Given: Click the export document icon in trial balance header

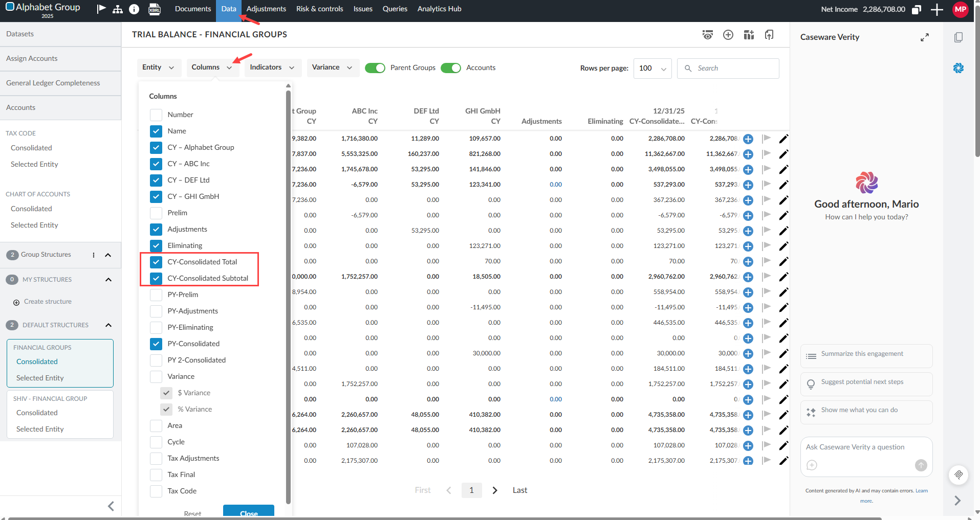Looking at the screenshot, I should pos(769,35).
